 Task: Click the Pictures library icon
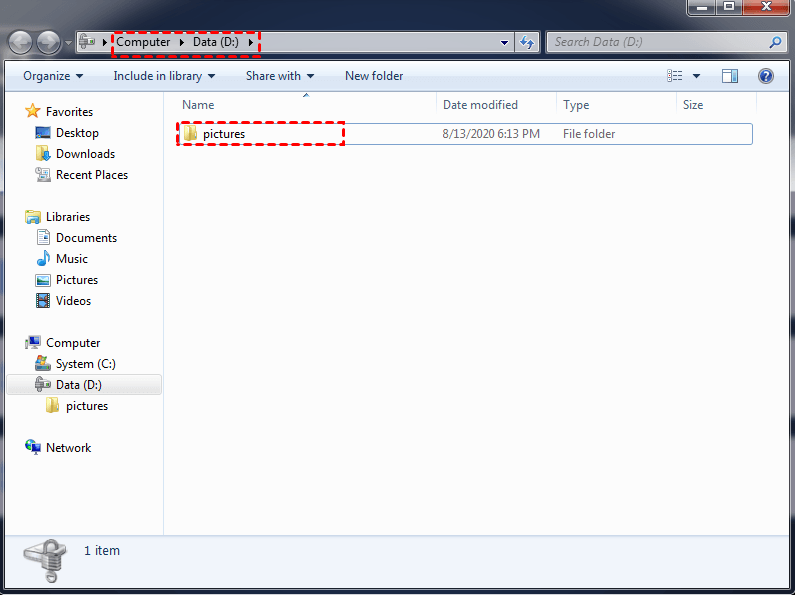(43, 280)
